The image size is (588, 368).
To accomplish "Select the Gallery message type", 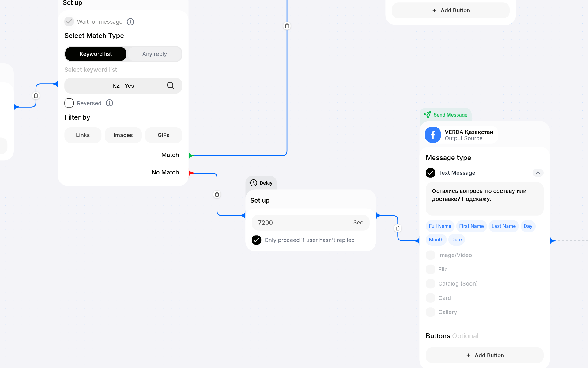I will [430, 312].
